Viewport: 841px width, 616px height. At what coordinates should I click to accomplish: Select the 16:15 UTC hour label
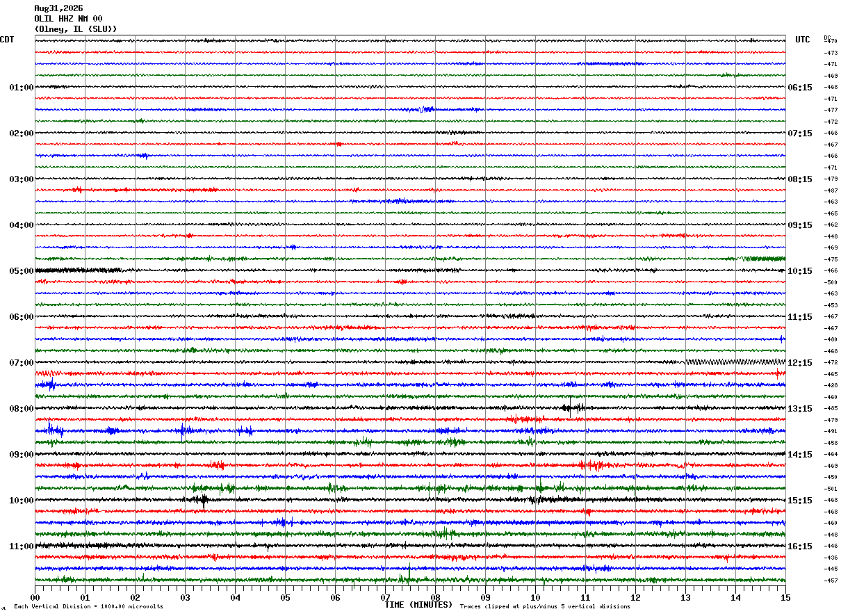799,546
